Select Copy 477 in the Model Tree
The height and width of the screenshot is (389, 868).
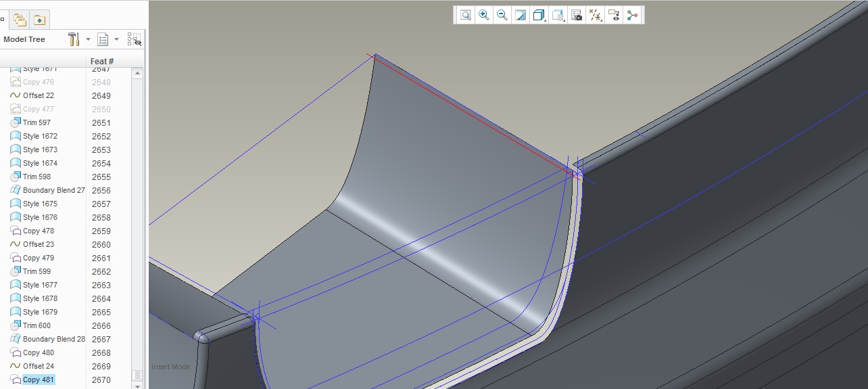click(39, 109)
